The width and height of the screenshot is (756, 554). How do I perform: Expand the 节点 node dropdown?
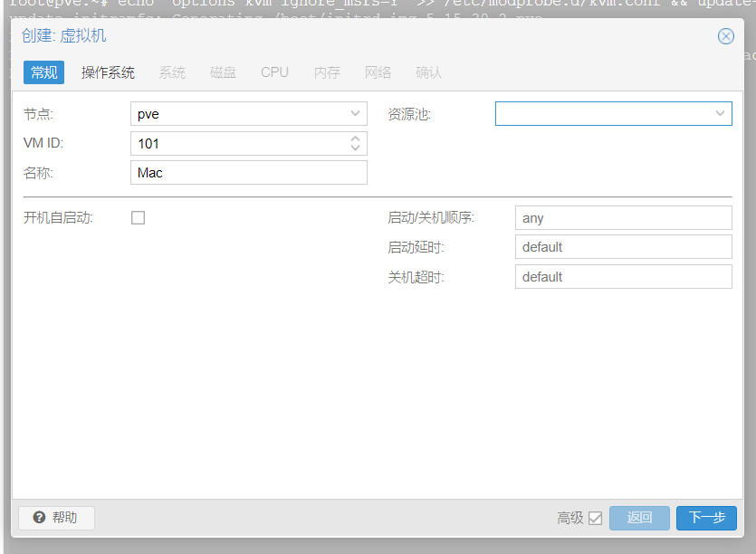coord(355,114)
